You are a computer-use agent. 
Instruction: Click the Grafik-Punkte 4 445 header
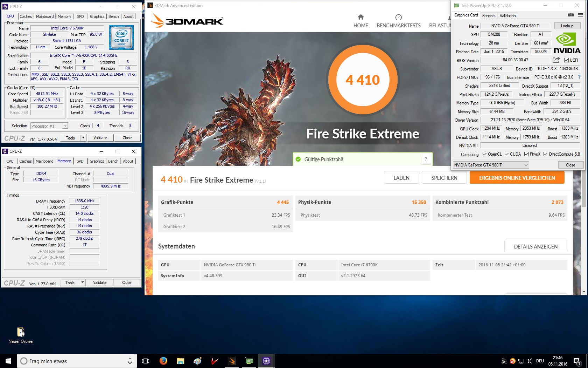point(225,202)
